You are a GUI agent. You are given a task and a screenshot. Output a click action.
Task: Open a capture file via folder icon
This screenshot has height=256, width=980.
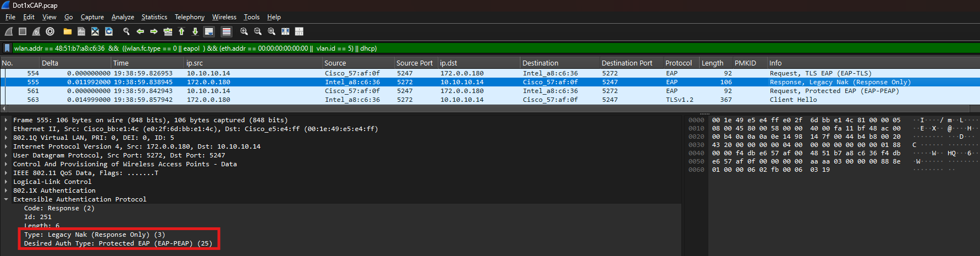click(68, 31)
